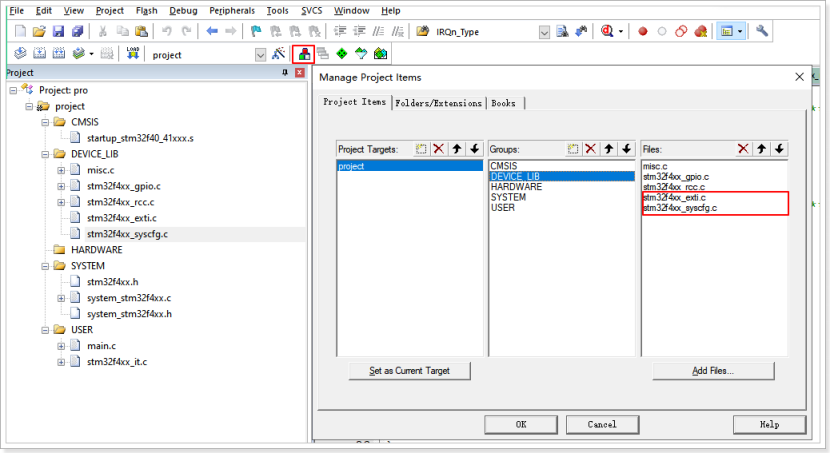Delete selected Group icon

click(590, 149)
